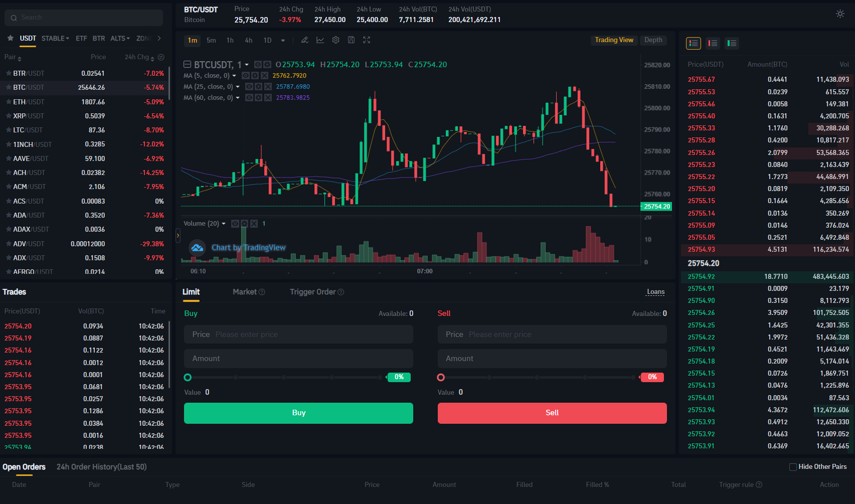Save the current chart layout

(351, 40)
